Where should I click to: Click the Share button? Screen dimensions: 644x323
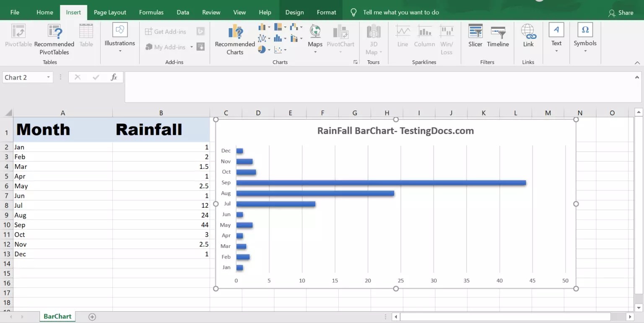click(x=622, y=13)
